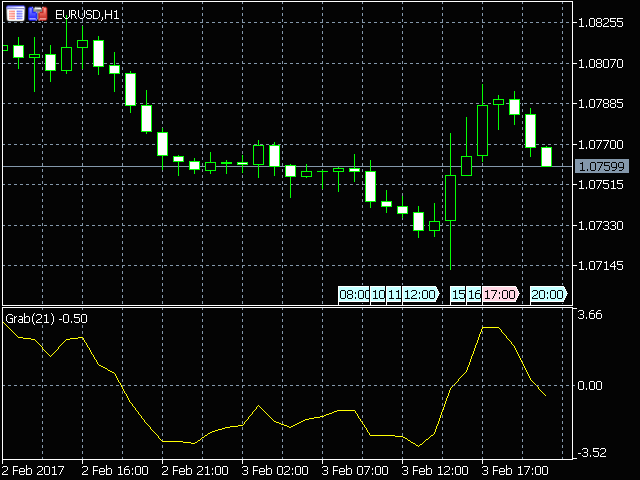Click the 3 Feb 07:00 time label
The width and height of the screenshot is (640, 480).
click(355, 471)
